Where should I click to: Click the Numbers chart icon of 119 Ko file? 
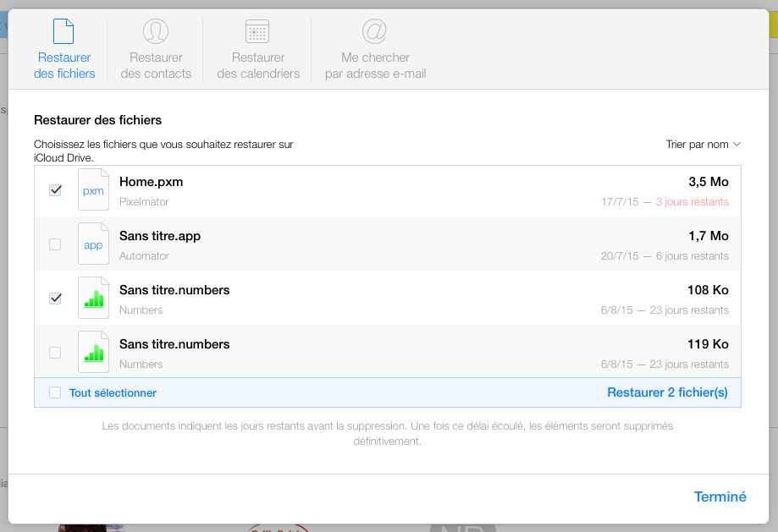pyautogui.click(x=93, y=352)
